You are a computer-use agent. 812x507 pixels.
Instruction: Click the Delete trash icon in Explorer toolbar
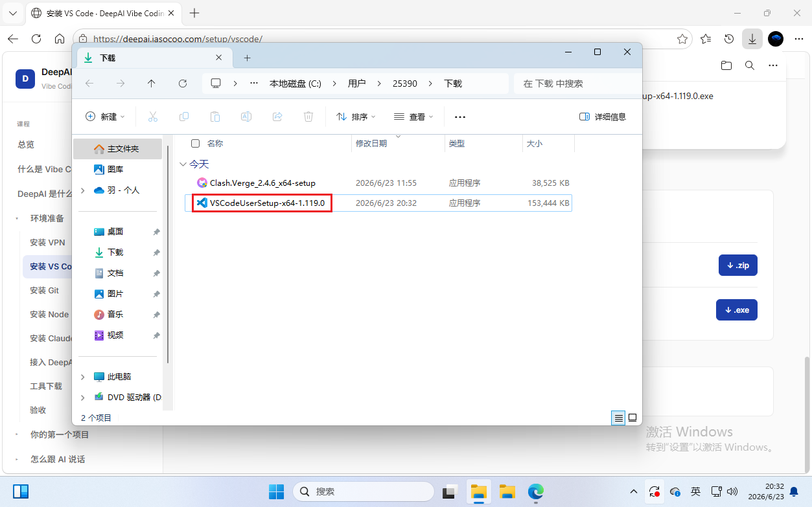point(308,117)
